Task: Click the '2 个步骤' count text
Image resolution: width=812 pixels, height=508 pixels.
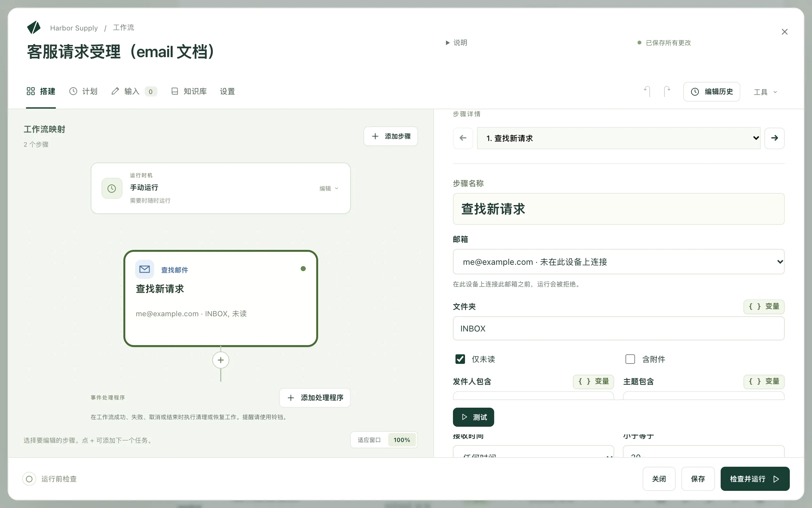Action: pos(36,144)
